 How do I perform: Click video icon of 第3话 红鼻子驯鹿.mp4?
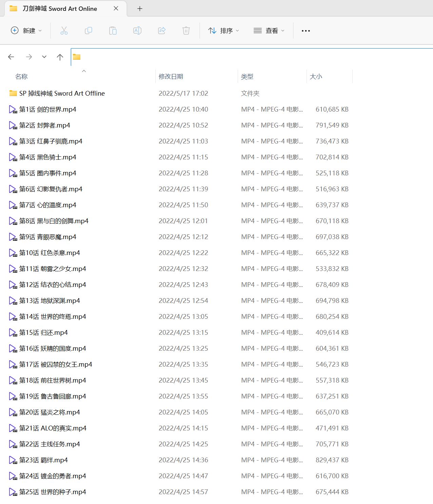13,141
